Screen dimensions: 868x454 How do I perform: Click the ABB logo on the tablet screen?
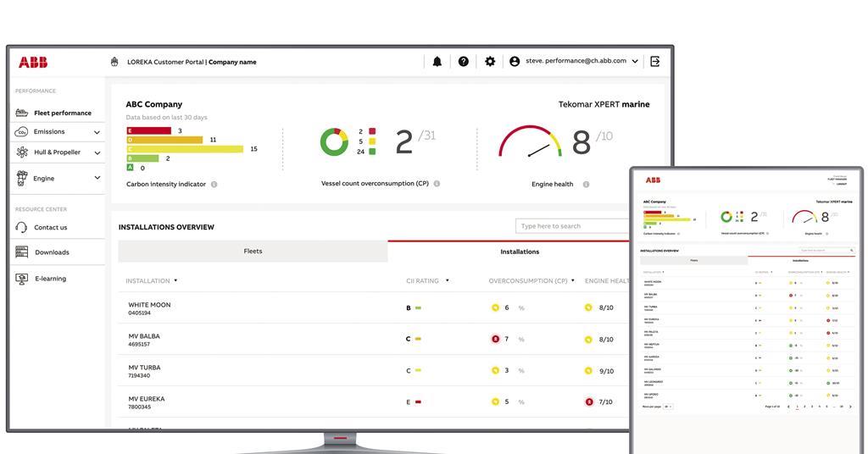point(653,180)
